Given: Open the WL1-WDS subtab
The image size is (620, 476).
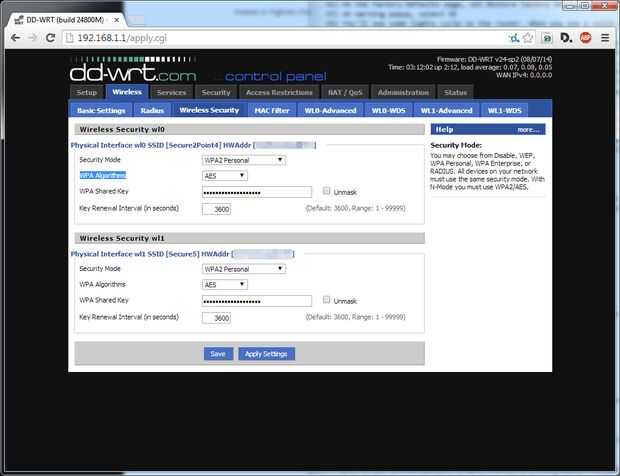Looking at the screenshot, I should pos(505,110).
